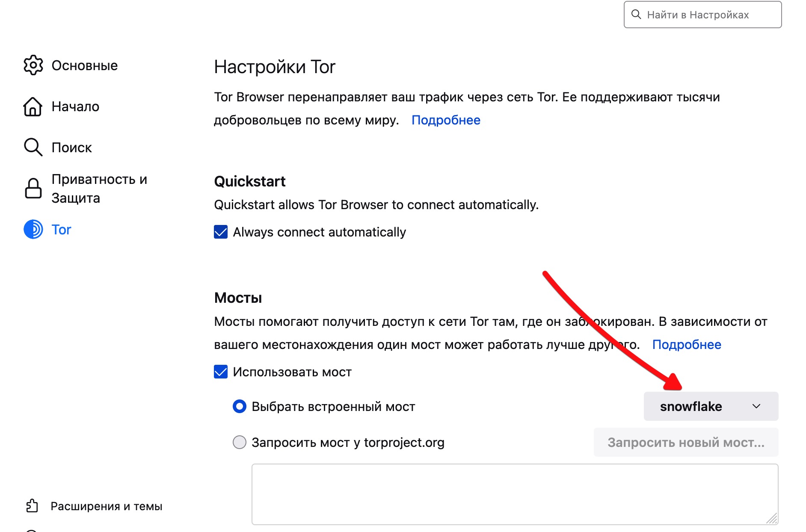Open Расширения и темы page
Image resolution: width=806 pixels, height=532 pixels.
click(106, 506)
